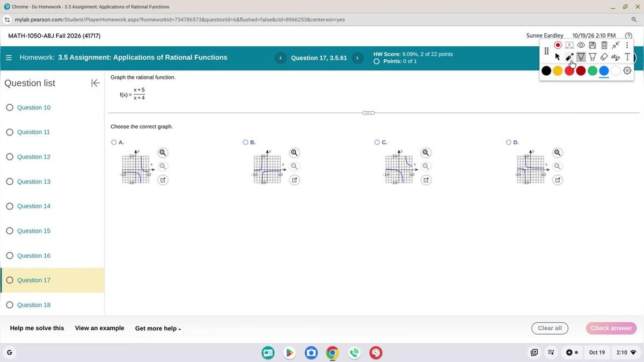The image size is (644, 362).
Task: Open the Camera app on the shelf
Action: 311,353
